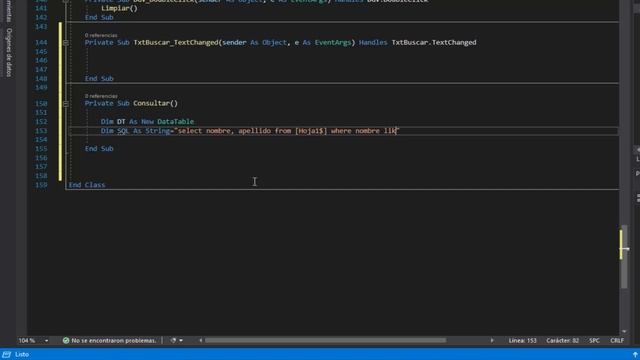640x360 pixels.
Task: Click the up-arrow icon in status bar
Action: click(x=635, y=355)
